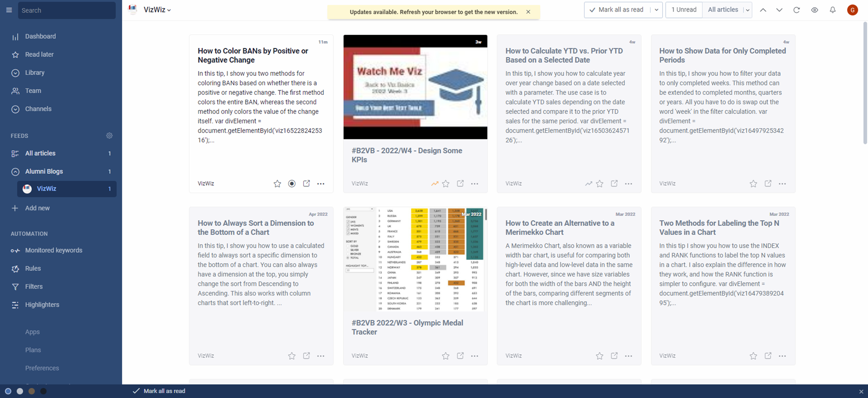The height and width of the screenshot is (398, 868).
Task: Go to previous article with up arrow
Action: (763, 10)
